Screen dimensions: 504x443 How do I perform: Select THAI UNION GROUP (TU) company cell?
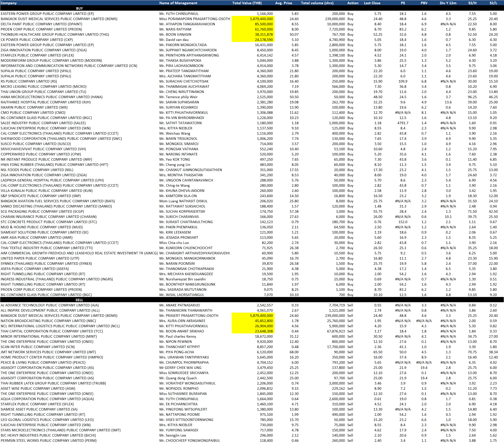pyautogui.click(x=43, y=92)
